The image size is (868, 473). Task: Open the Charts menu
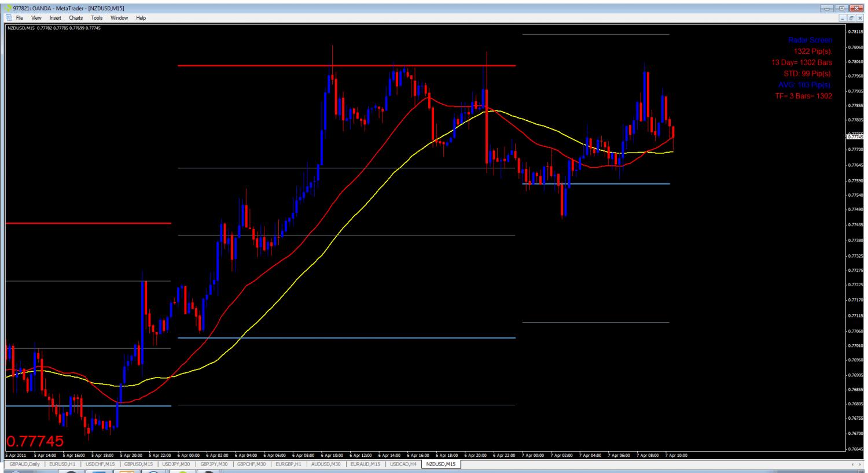[x=76, y=18]
